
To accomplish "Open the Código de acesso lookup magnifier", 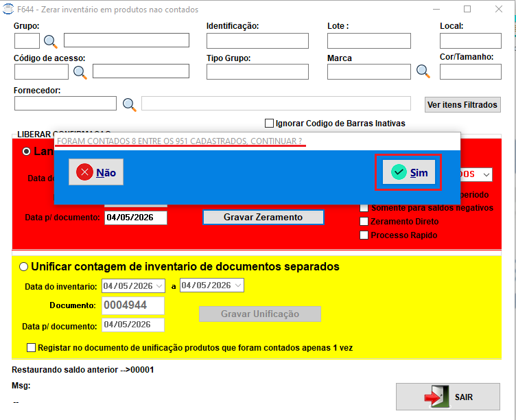I will pos(80,73).
